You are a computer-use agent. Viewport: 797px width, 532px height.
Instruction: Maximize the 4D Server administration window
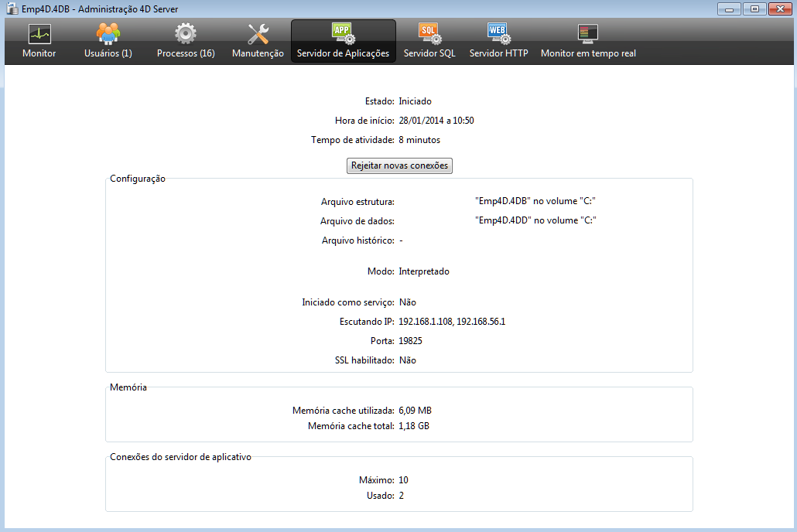click(753, 9)
